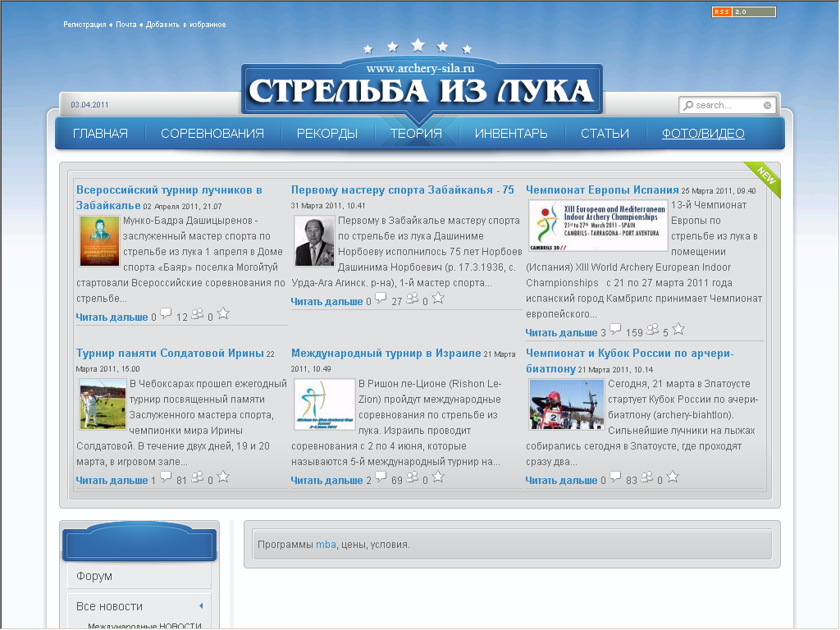
Task: Open the ФОТО/ВИДЕО menu item
Action: 703,134
